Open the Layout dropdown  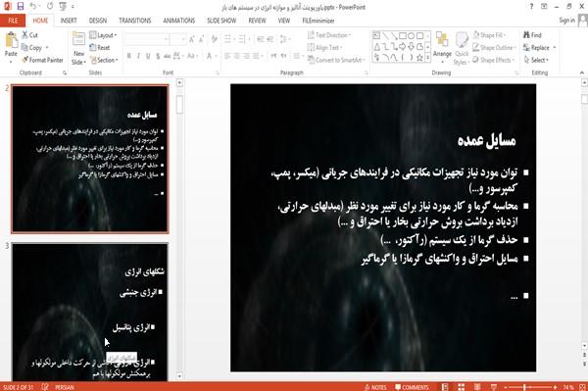(x=104, y=35)
